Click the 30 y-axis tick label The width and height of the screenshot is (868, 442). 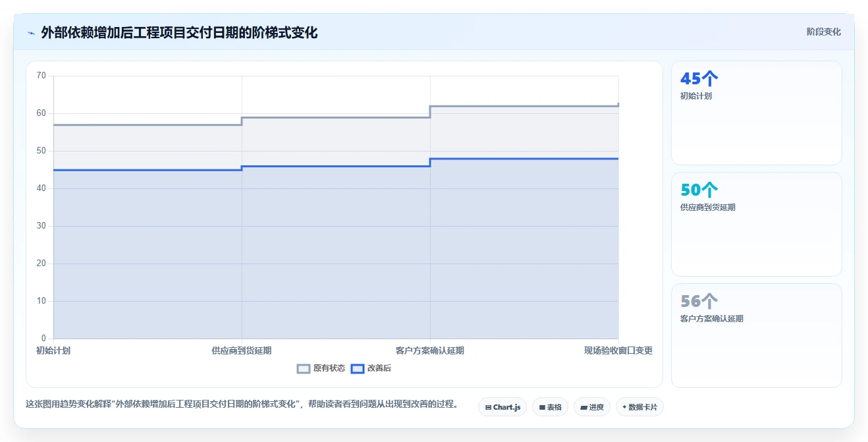[x=41, y=226]
